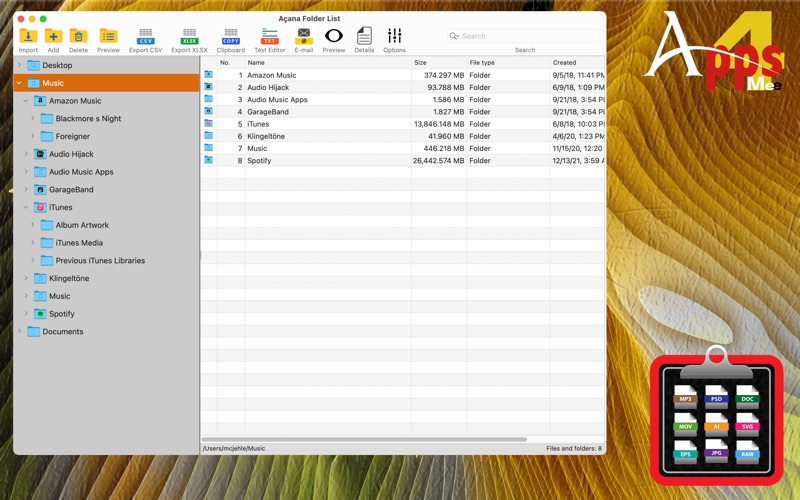Select Audio Music Apps row in table
This screenshot has width=800, height=500.
click(x=403, y=99)
